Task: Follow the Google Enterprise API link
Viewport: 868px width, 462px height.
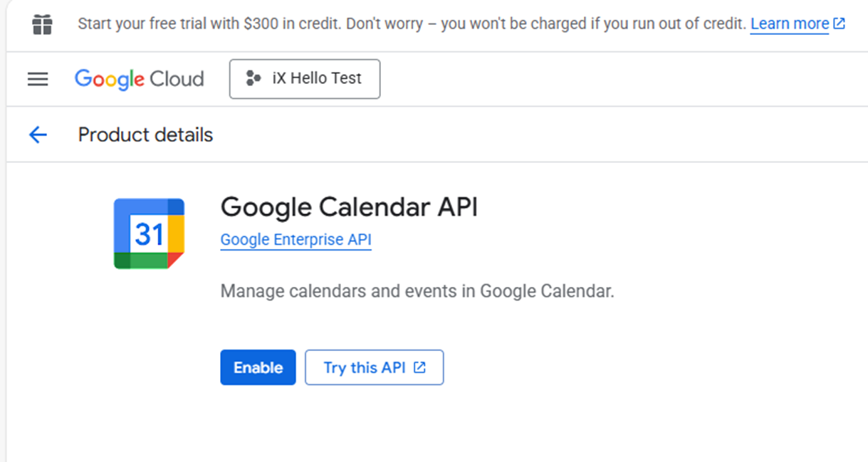Action: [296, 240]
